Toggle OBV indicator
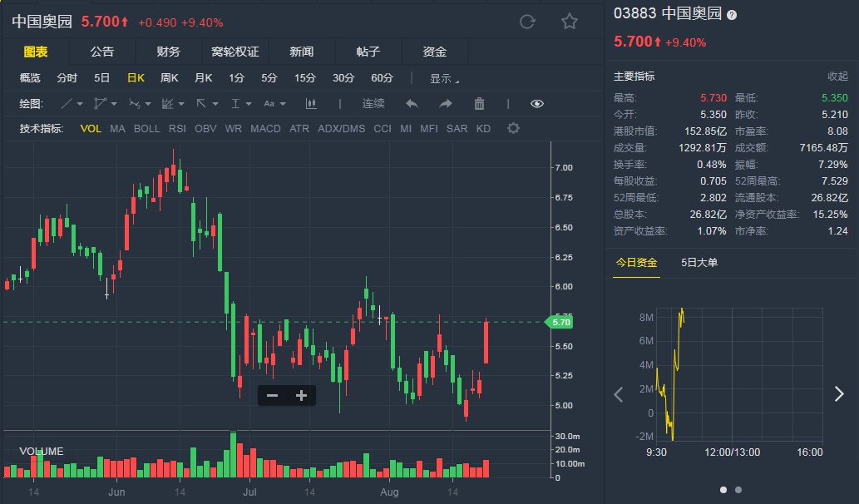859x504 pixels. pyautogui.click(x=205, y=129)
